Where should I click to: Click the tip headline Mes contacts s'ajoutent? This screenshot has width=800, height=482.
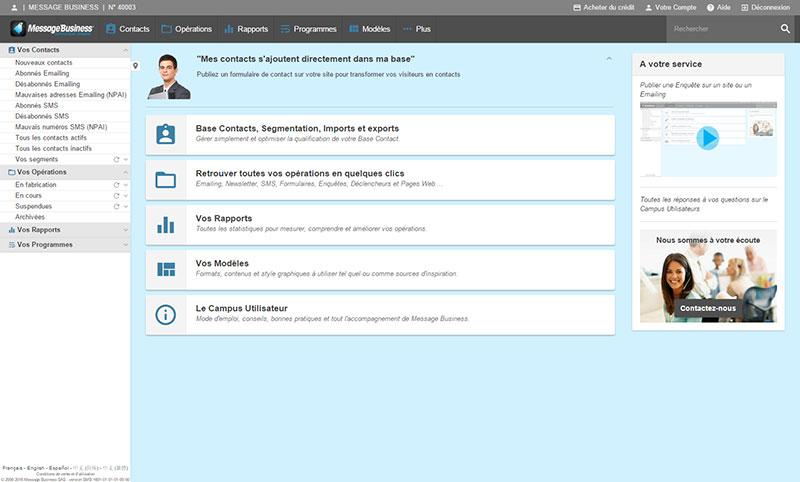[305, 59]
